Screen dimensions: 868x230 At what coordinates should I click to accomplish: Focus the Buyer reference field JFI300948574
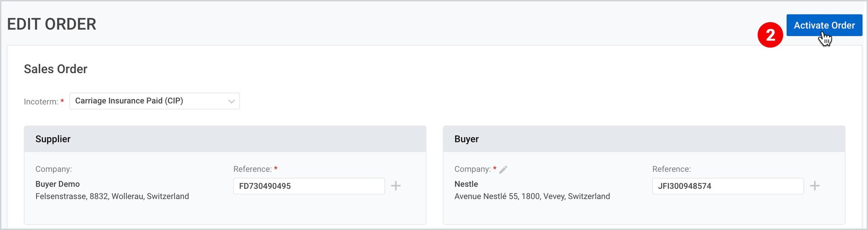(728, 186)
